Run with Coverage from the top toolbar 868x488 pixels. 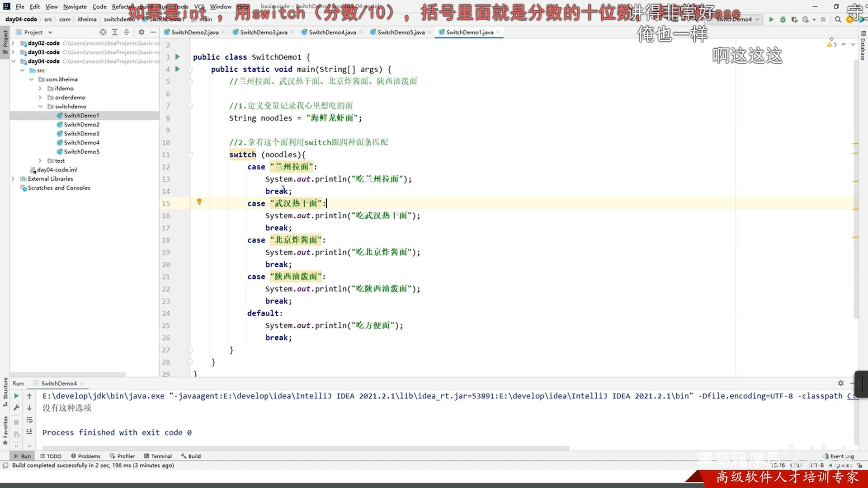pyautogui.click(x=794, y=19)
